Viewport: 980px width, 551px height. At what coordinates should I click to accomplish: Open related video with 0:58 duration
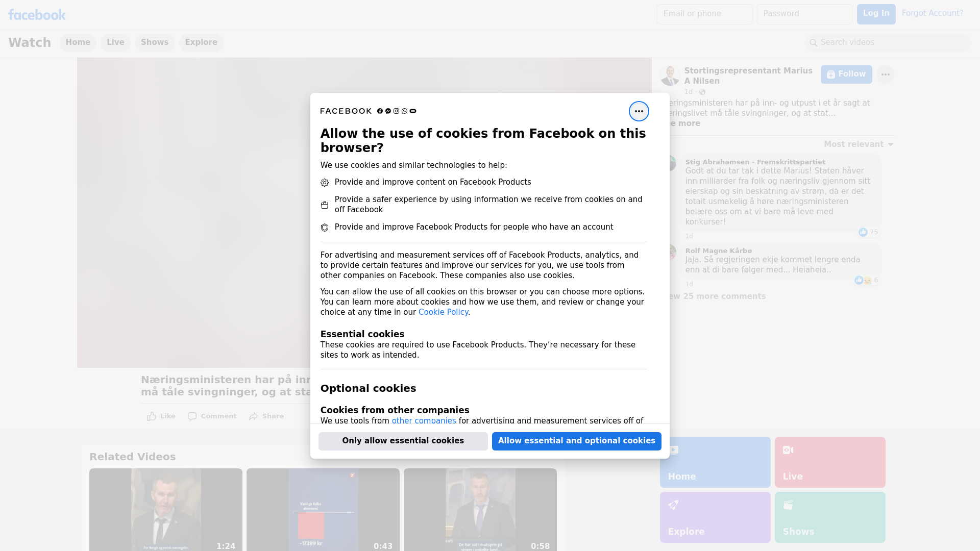pos(480,510)
